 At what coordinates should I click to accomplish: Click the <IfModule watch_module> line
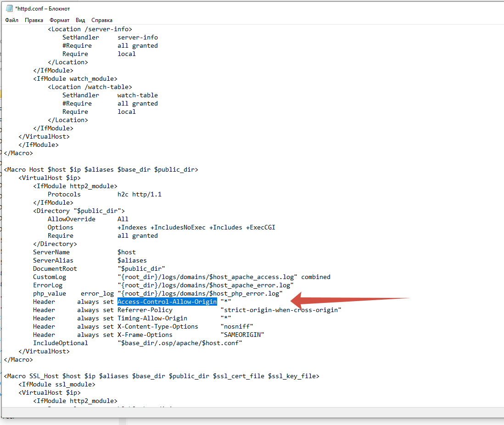tap(75, 79)
